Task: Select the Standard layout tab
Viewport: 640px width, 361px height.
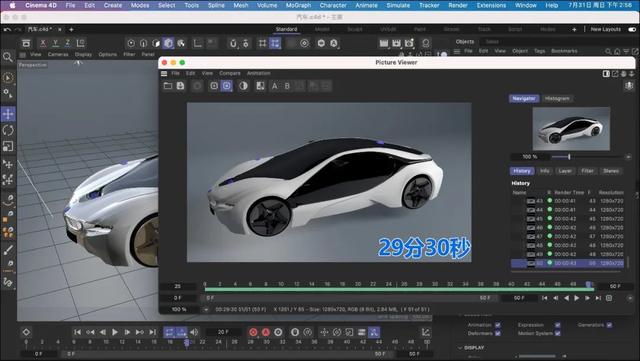Action: coord(287,29)
